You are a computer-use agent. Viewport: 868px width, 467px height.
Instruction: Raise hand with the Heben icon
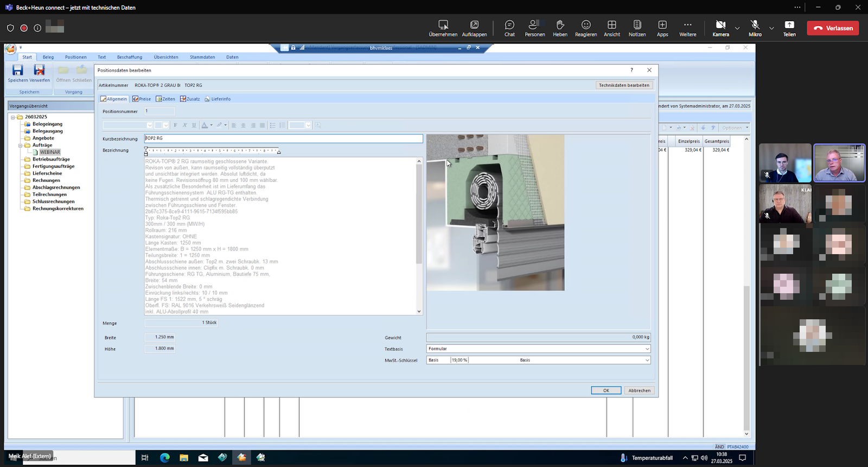click(x=560, y=25)
